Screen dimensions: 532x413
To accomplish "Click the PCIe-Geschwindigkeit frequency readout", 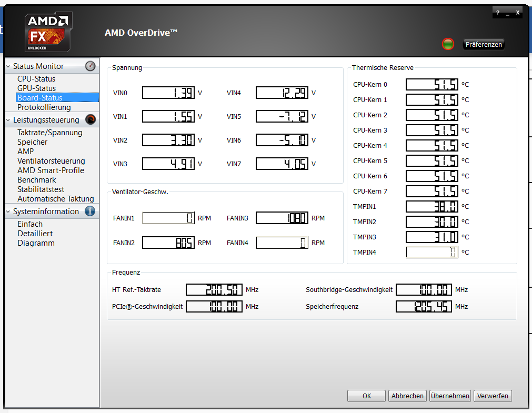I will (214, 306).
